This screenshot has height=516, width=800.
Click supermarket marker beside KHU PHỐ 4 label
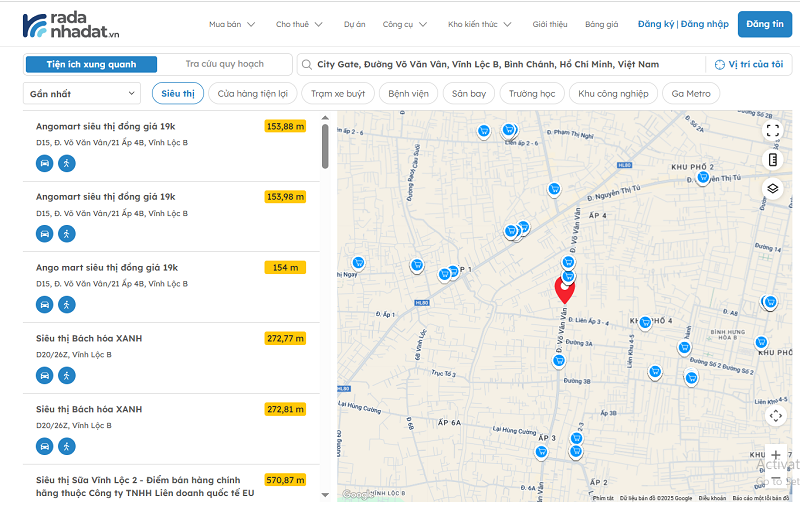point(645,323)
